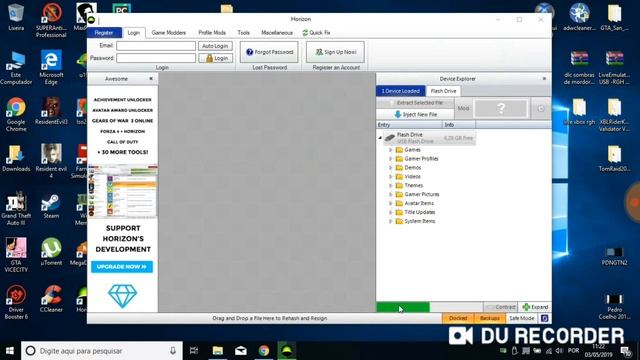Screen dimensions: 640x360
Task: Click the Horizon taskbar icon
Action: pos(287,351)
